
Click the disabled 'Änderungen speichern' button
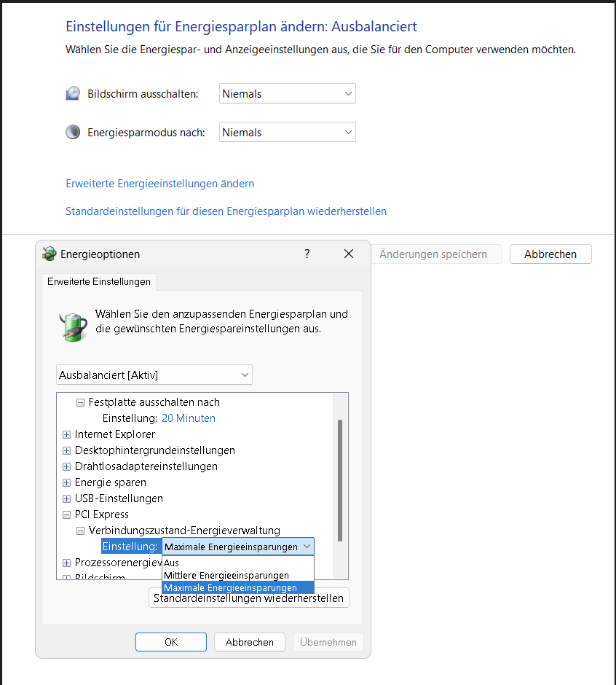tap(436, 254)
